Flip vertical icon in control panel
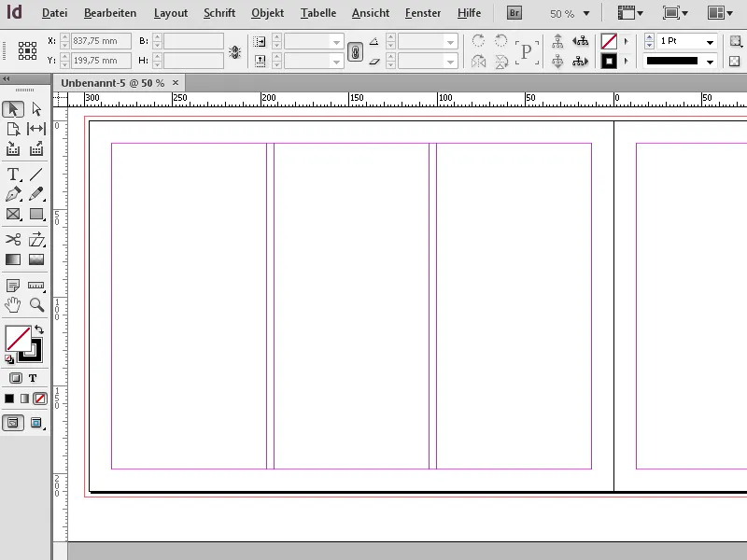This screenshot has width=747, height=560. point(500,61)
